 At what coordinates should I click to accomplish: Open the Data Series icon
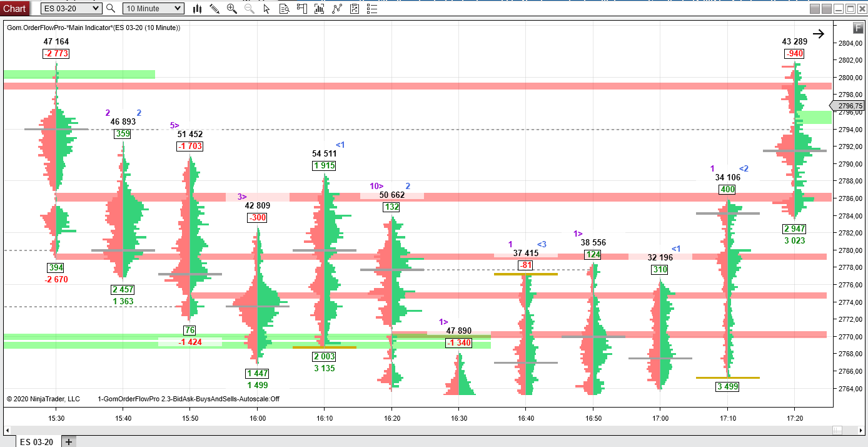(320, 9)
